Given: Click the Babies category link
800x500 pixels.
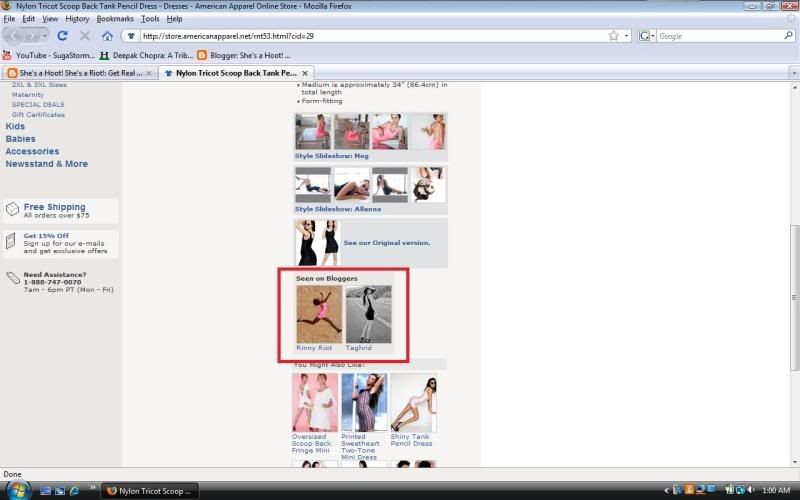Looking at the screenshot, I should click(20, 139).
